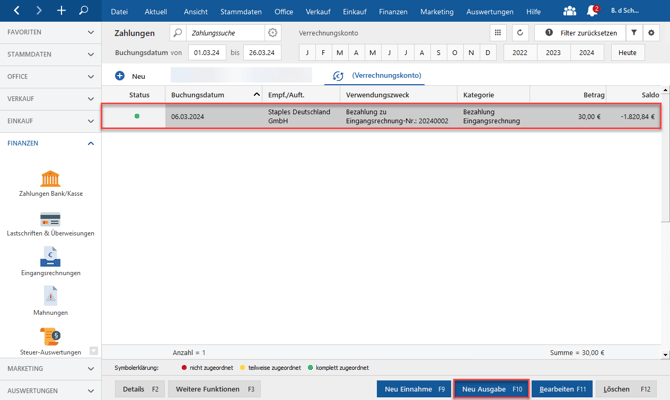
Task: Toggle the March month filter button
Action: coord(340,53)
